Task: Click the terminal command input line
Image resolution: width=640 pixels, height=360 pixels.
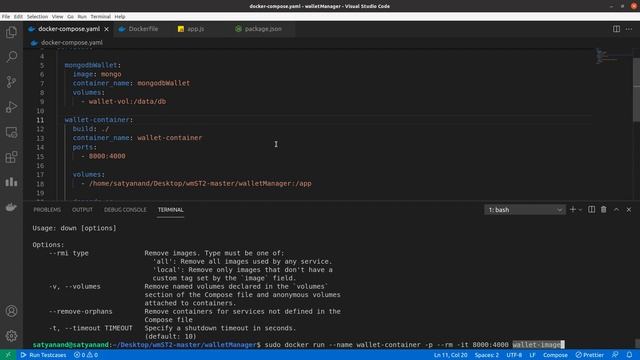Action: (x=298, y=345)
